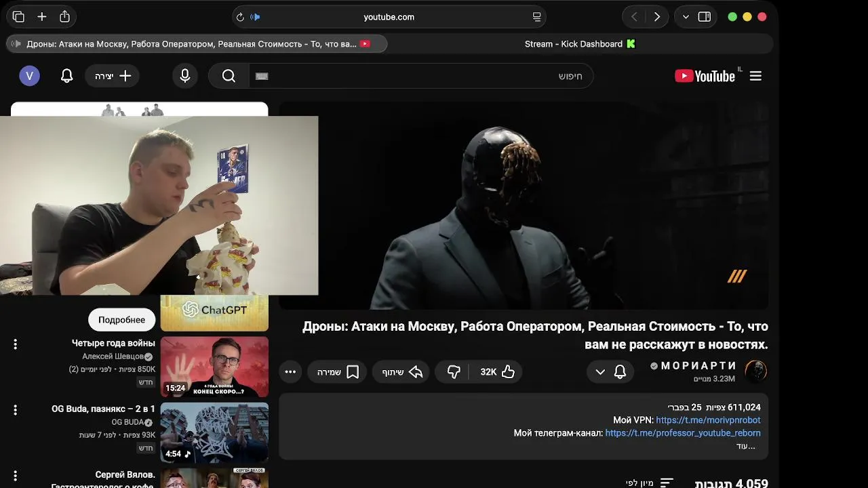
Task: Save video with שמירה button
Action: [x=337, y=371]
